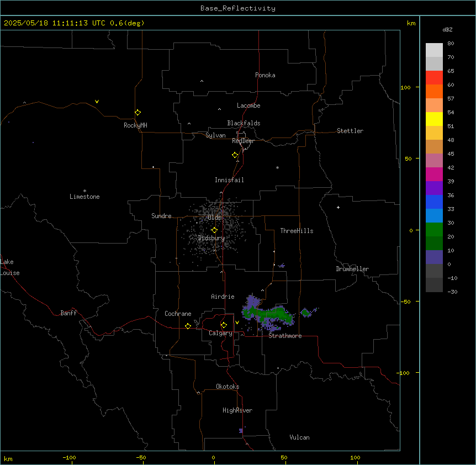Image resolution: width=476 pixels, height=465 pixels.
Task: Click the HighRiver city label
Action: tap(237, 410)
